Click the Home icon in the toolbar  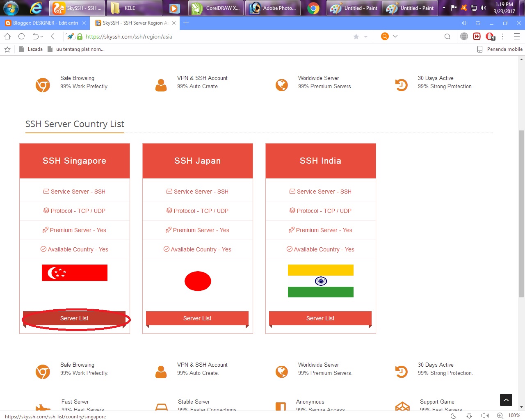click(7, 37)
